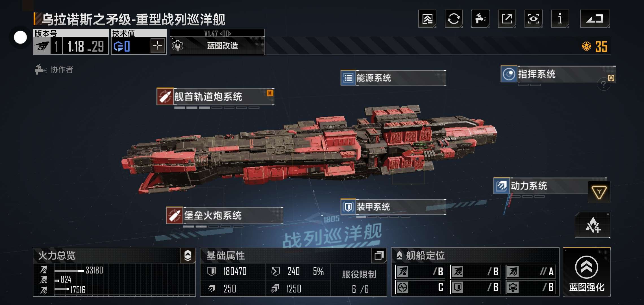This screenshot has height=305, width=644.
Task: Open the 蓝图改造 blueprint modification button
Action: tap(217, 45)
